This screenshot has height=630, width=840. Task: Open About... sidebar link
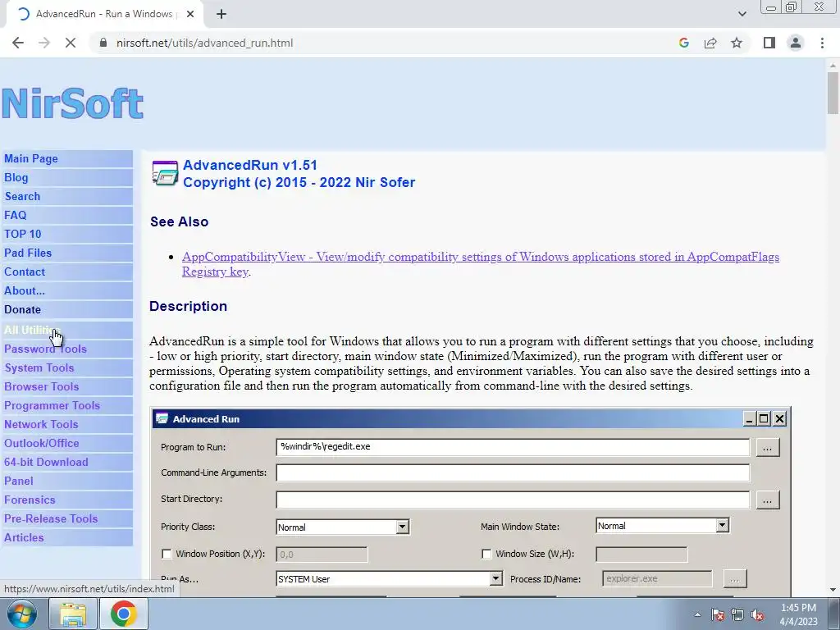click(25, 290)
